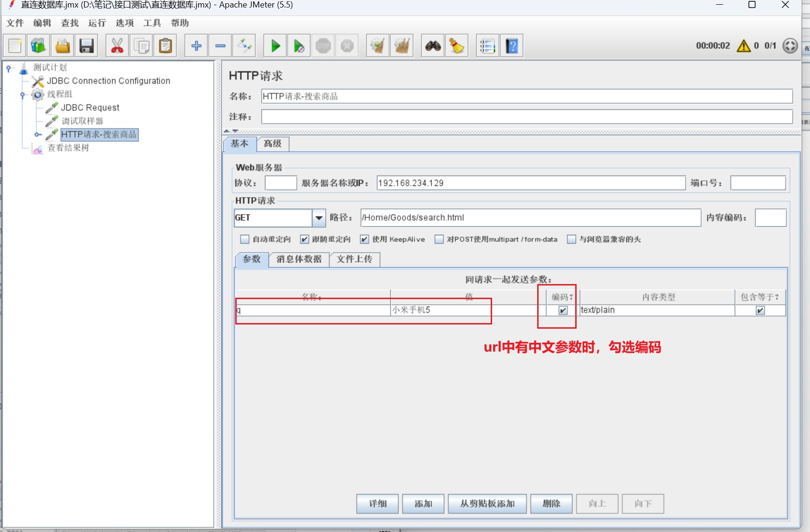Reset search with brush icon
810x532 pixels.
click(x=456, y=46)
